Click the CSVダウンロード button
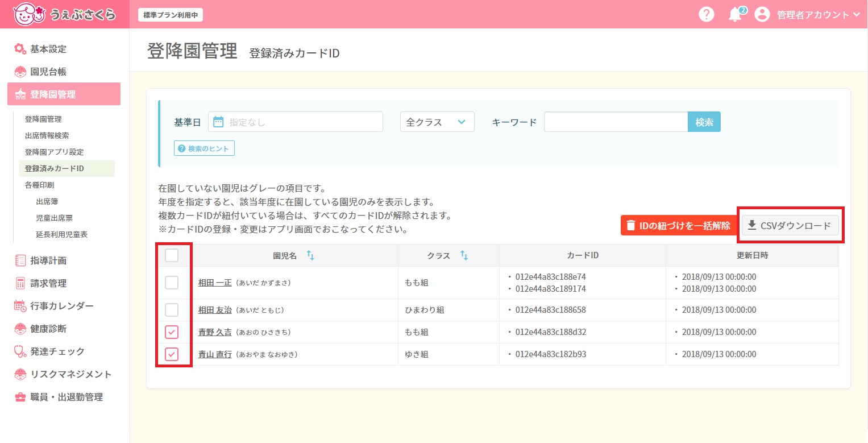 pyautogui.click(x=790, y=226)
